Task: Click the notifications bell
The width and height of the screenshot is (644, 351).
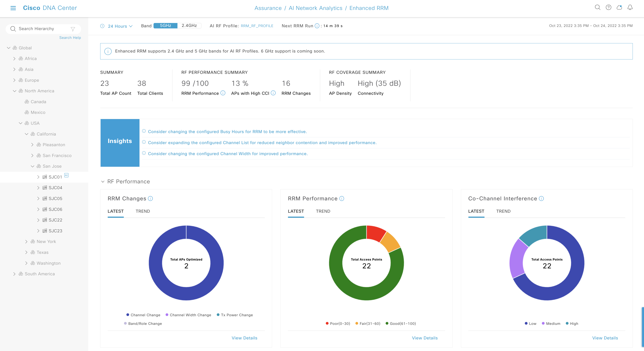Action: point(630,8)
